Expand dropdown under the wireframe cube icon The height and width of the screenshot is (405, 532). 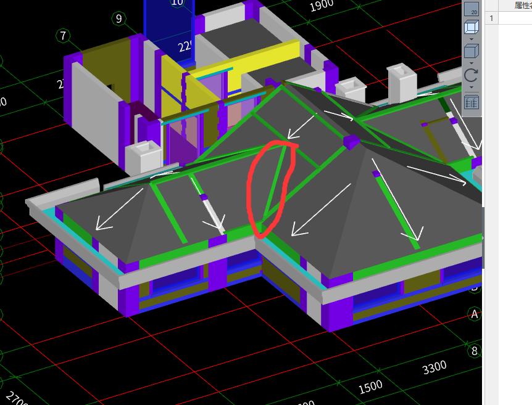[x=472, y=39]
